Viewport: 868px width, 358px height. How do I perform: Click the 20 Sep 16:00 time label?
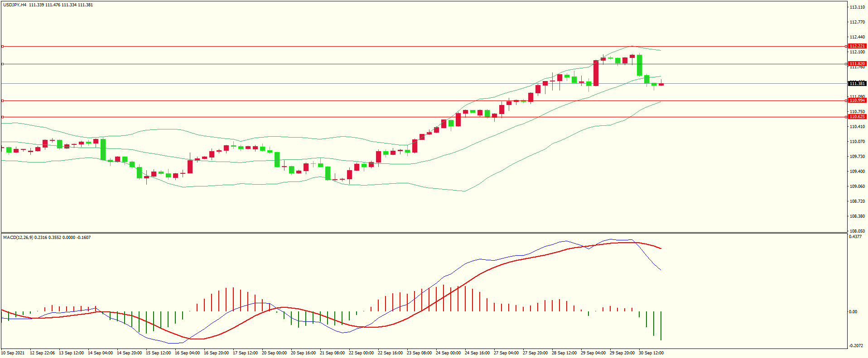click(x=304, y=353)
